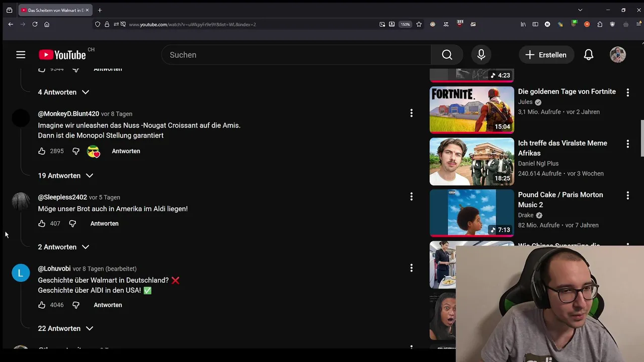Go to the YouTube home logo

tap(62, 55)
